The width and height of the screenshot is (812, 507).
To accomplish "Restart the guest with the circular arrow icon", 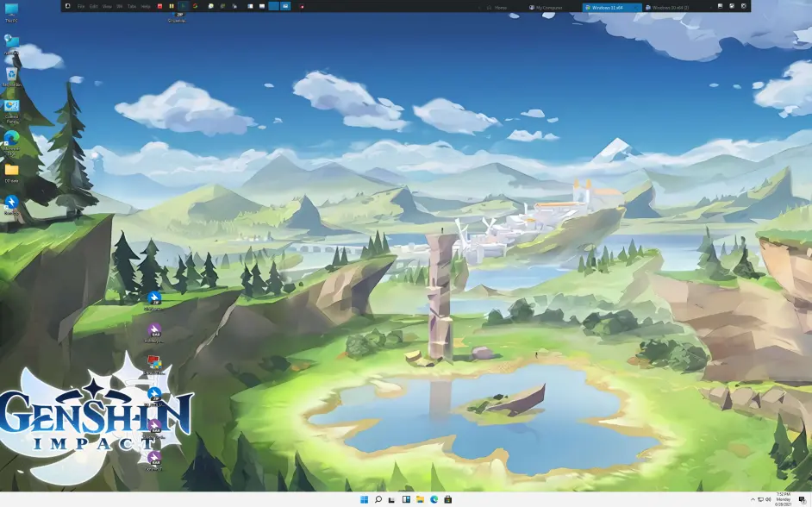I will point(195,6).
